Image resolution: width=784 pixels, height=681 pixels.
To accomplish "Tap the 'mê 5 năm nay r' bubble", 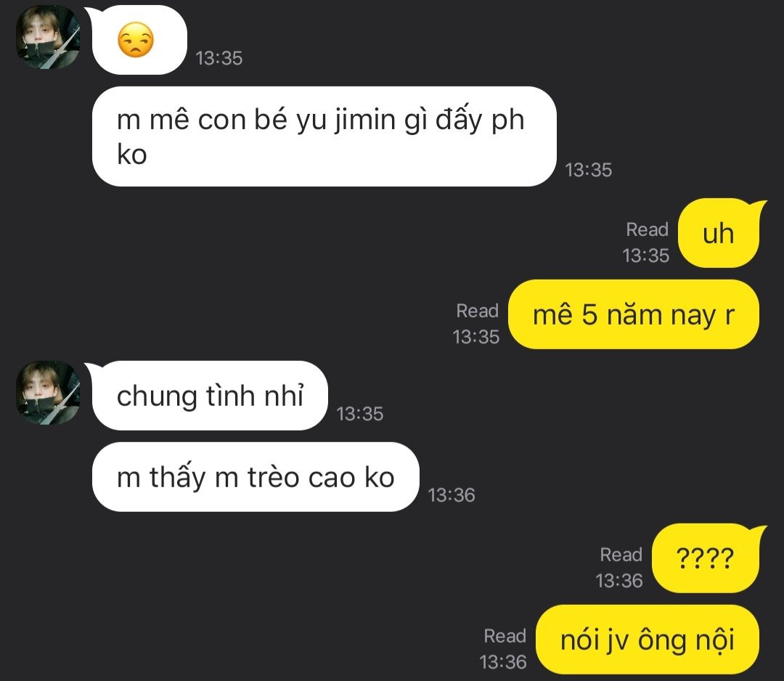I will [x=634, y=314].
